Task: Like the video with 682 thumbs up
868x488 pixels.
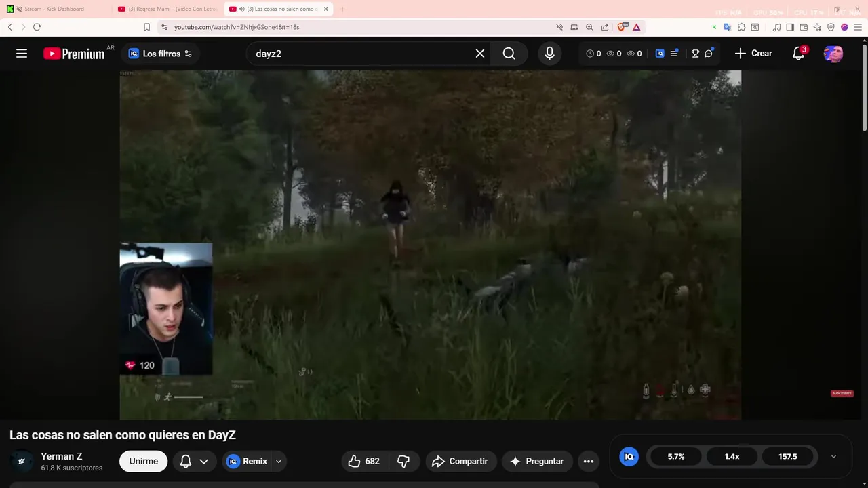Action: (364, 461)
